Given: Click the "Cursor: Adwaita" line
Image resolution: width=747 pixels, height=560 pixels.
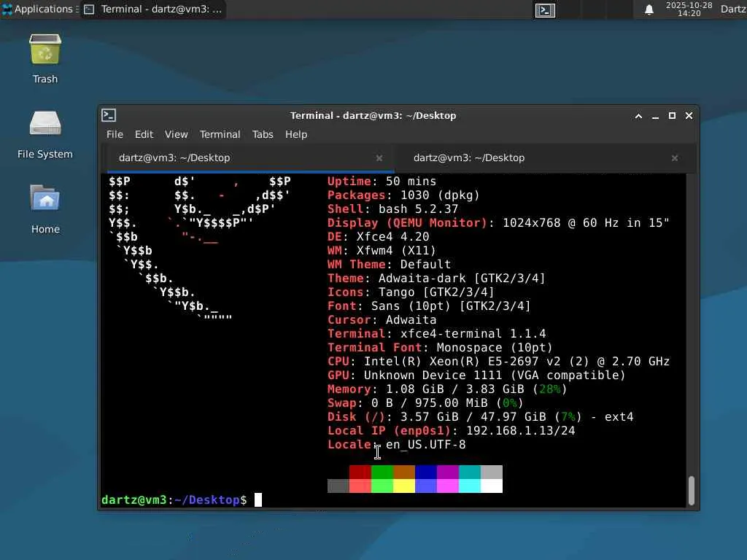Looking at the screenshot, I should (382, 319).
